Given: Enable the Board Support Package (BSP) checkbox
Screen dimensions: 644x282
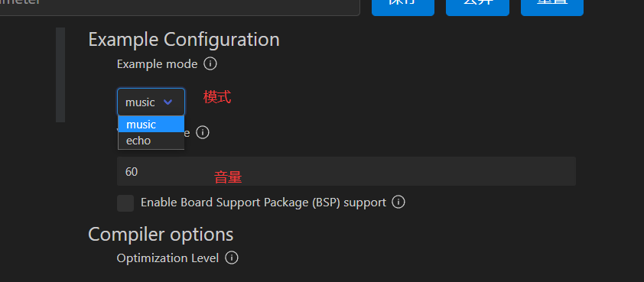Looking at the screenshot, I should (125, 203).
